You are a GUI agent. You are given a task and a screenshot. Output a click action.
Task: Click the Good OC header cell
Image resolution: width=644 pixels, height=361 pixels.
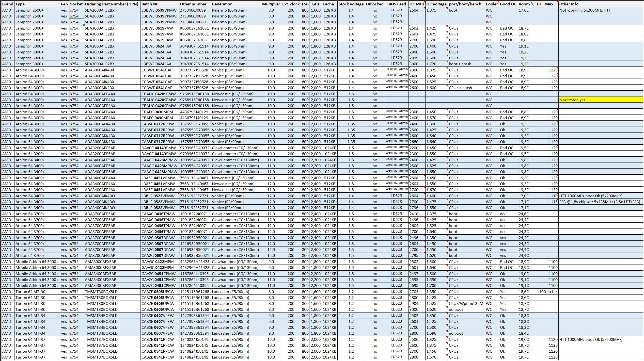(508, 4)
